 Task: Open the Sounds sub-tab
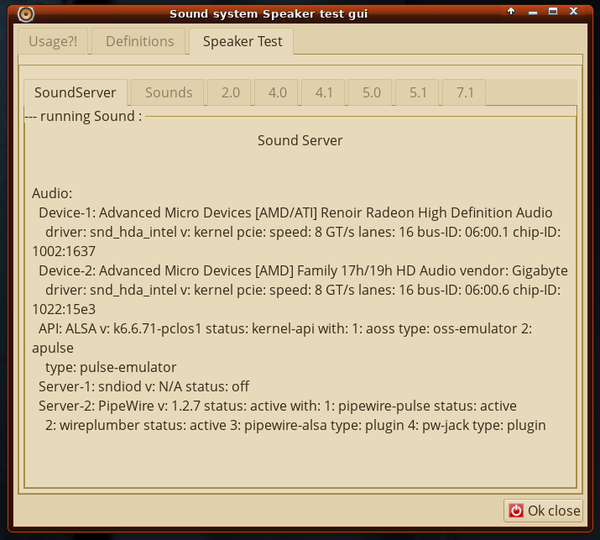(168, 93)
